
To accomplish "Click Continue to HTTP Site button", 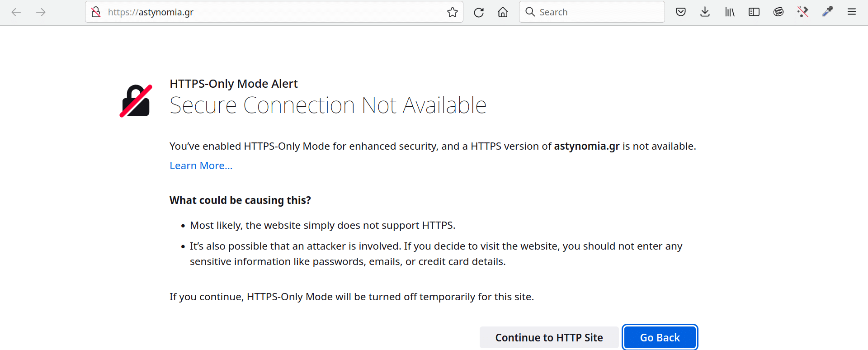I will click(549, 337).
